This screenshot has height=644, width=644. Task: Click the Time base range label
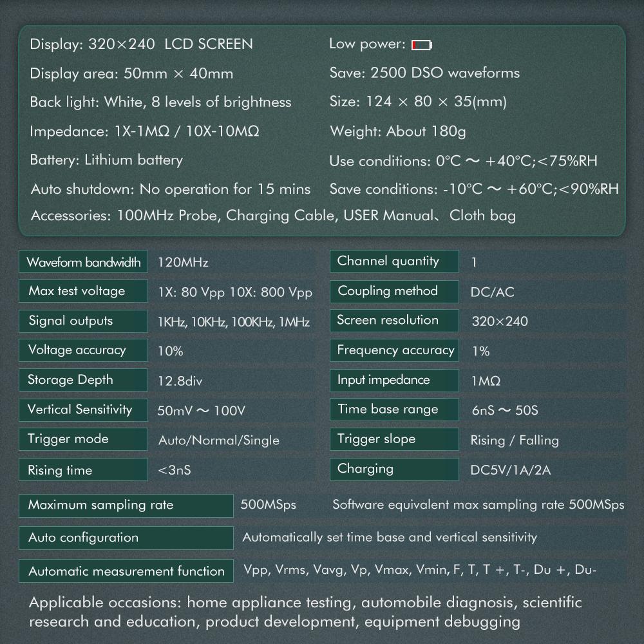point(394,409)
